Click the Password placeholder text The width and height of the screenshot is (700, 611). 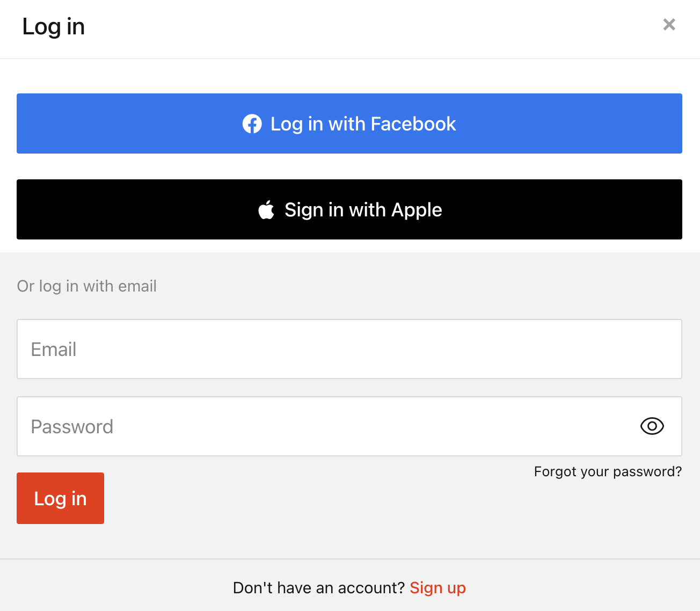click(72, 427)
